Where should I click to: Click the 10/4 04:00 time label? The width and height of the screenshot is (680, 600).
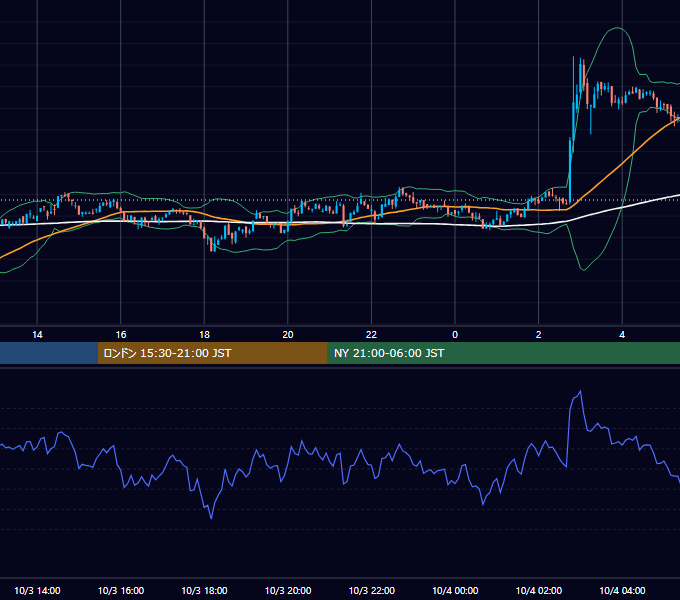[x=622, y=590]
